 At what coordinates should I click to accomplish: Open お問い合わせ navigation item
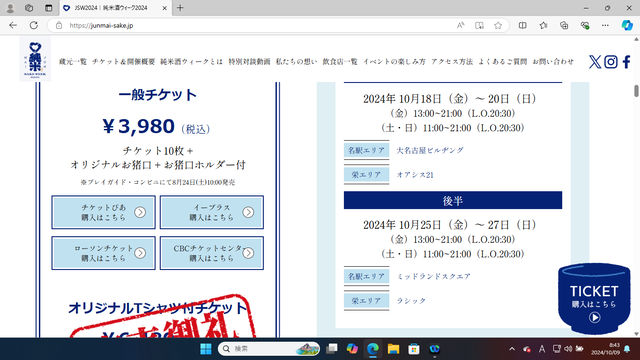tap(553, 62)
